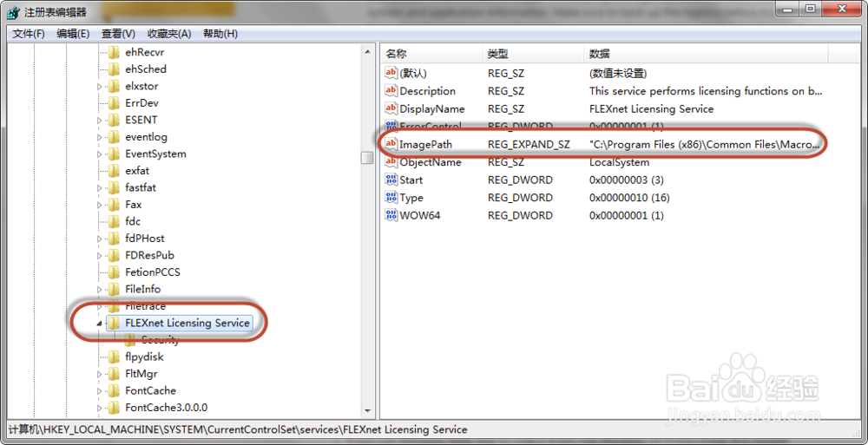Click the elxstor folder icon

point(114,87)
